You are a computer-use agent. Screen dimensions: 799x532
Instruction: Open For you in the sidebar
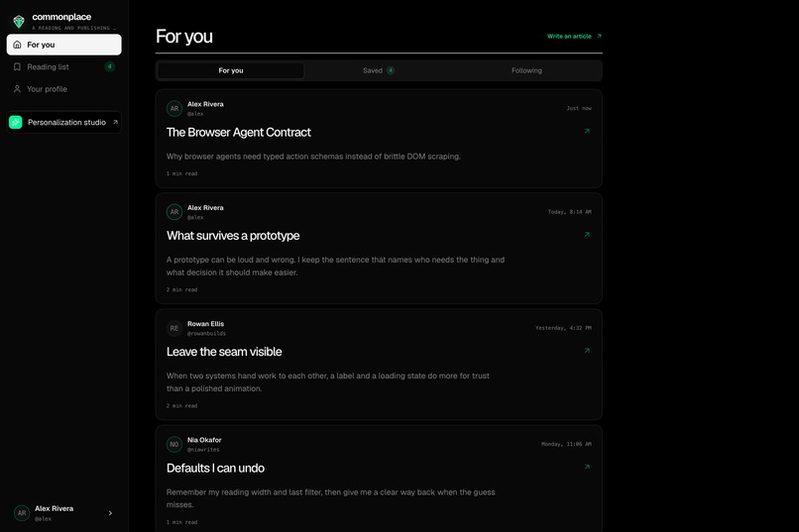[x=64, y=45]
